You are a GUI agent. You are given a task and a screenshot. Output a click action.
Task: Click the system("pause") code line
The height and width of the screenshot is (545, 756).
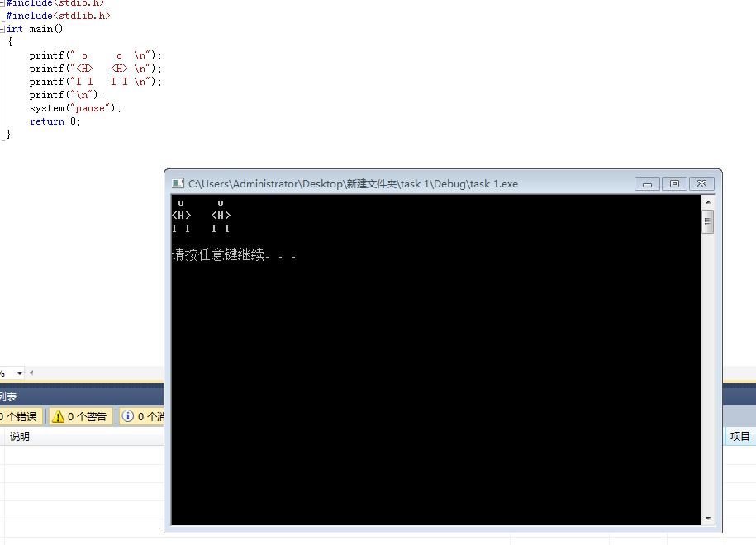click(75, 108)
